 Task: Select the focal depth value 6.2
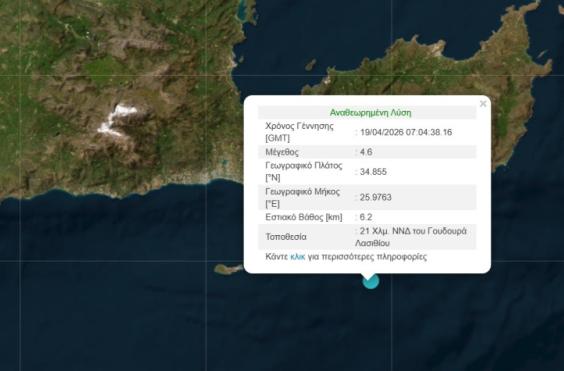tap(366, 217)
